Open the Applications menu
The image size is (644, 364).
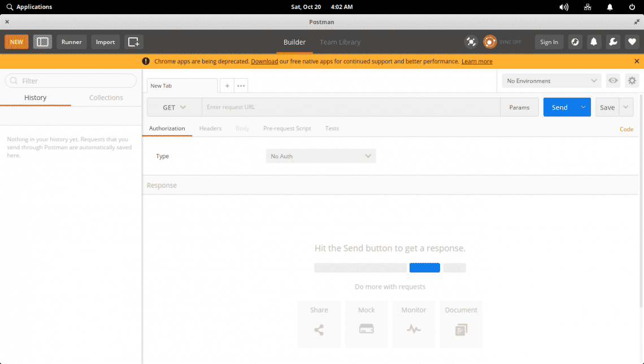point(29,7)
